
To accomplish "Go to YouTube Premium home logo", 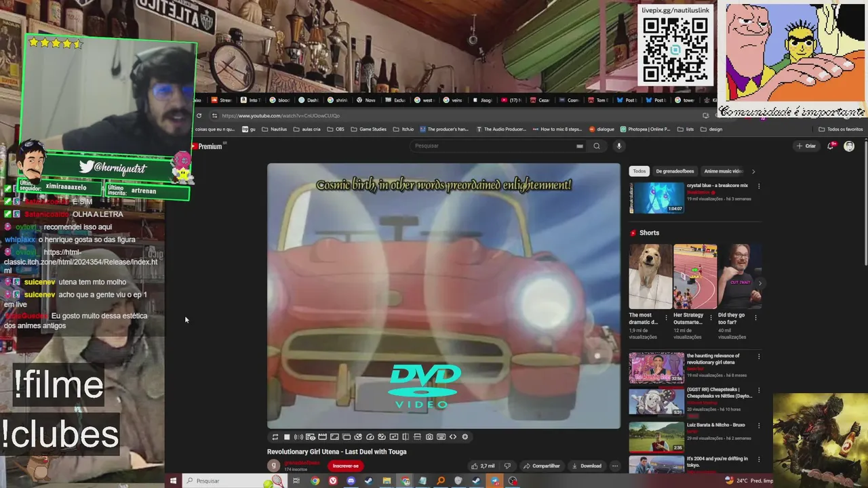I will pos(207,146).
